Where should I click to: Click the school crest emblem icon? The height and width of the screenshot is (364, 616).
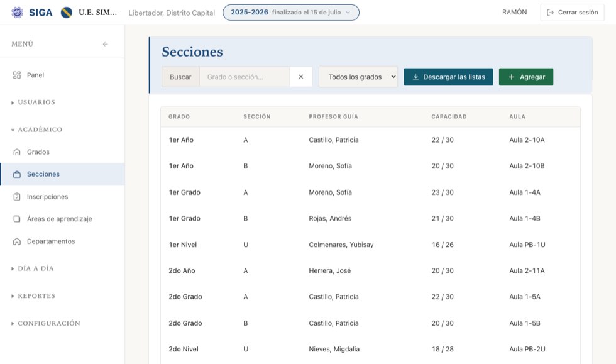click(x=67, y=13)
